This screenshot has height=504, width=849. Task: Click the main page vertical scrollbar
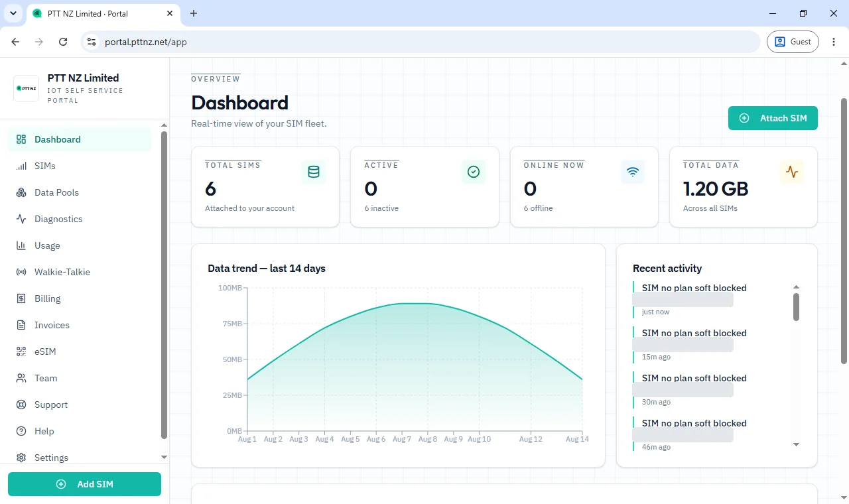point(844,231)
